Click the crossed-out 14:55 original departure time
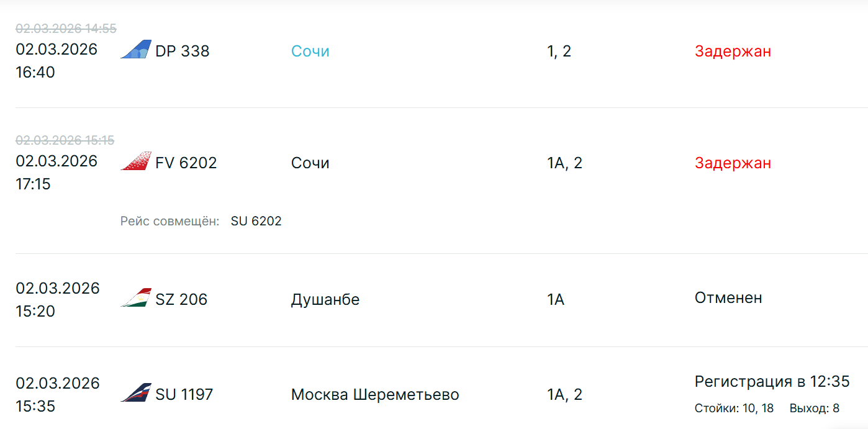Image resolution: width=868 pixels, height=429 pixels. click(x=66, y=29)
